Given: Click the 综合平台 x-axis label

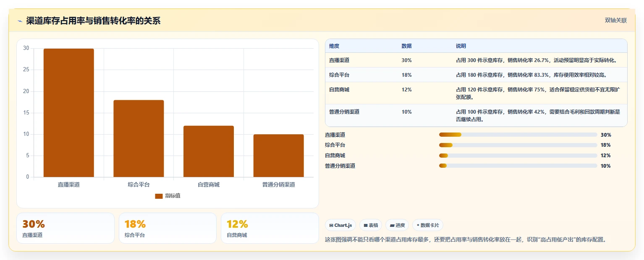Looking at the screenshot, I should pyautogui.click(x=139, y=185).
